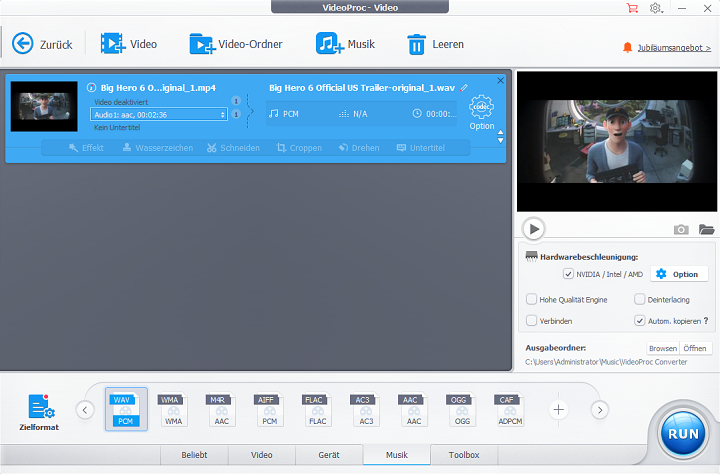The width and height of the screenshot is (720, 474).
Task: Click the Autom. kopieren help question mark
Action: (706, 321)
